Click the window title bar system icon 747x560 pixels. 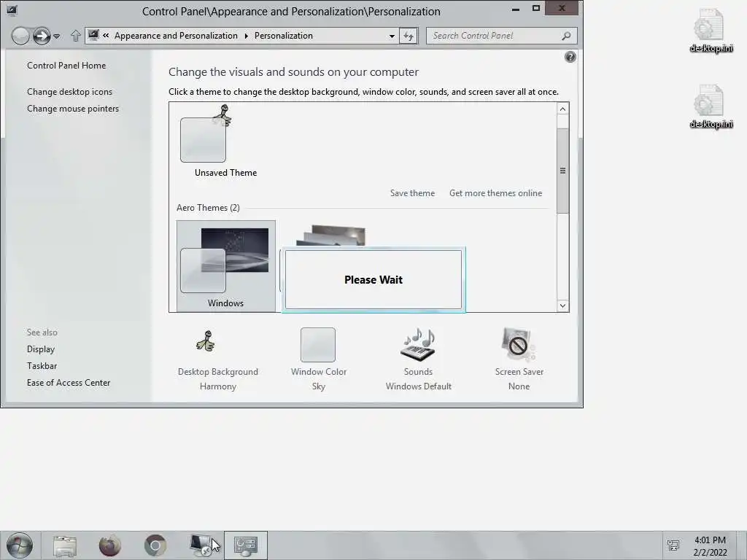12,10
